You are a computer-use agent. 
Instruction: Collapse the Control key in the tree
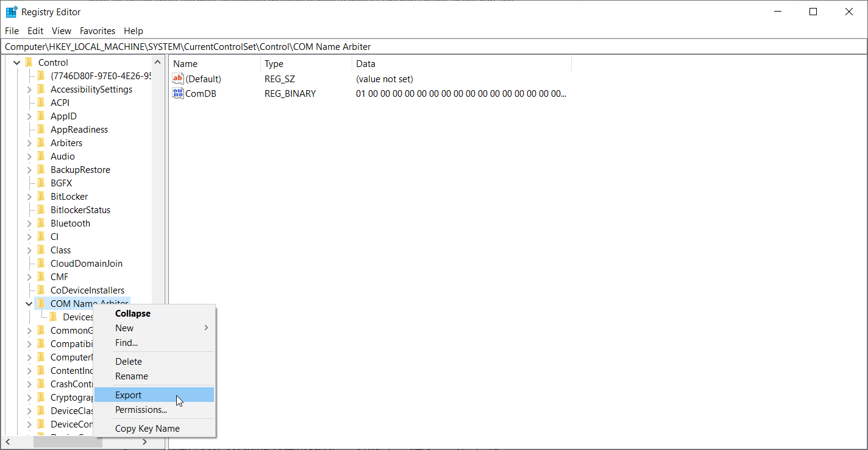tap(17, 62)
